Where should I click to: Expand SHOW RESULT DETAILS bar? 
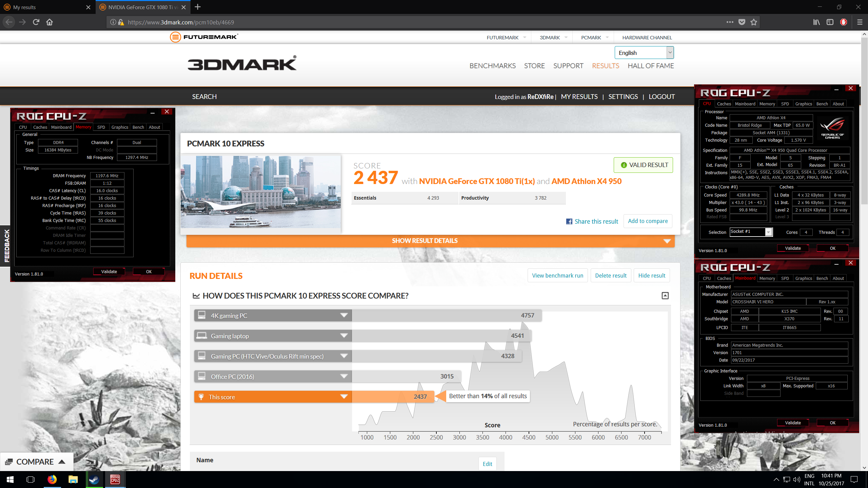point(430,241)
